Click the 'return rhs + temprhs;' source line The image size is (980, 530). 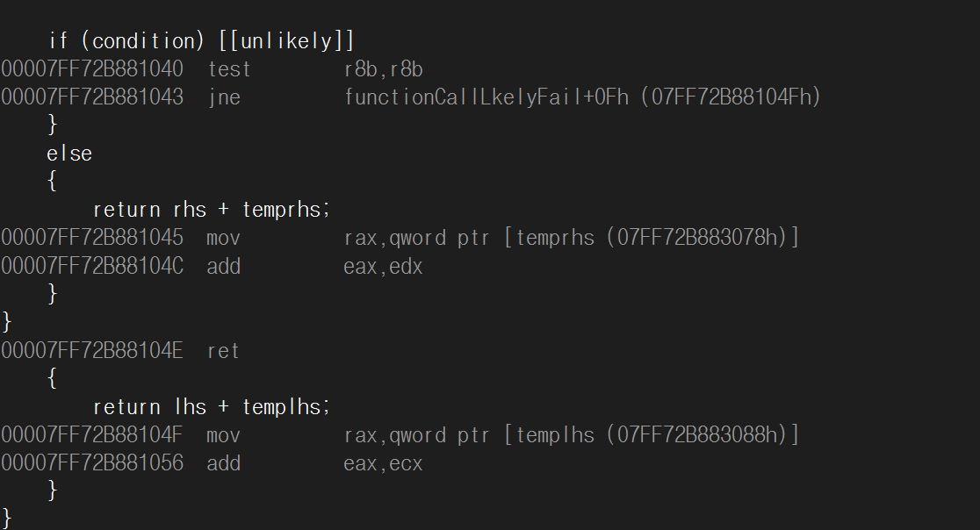(x=212, y=210)
